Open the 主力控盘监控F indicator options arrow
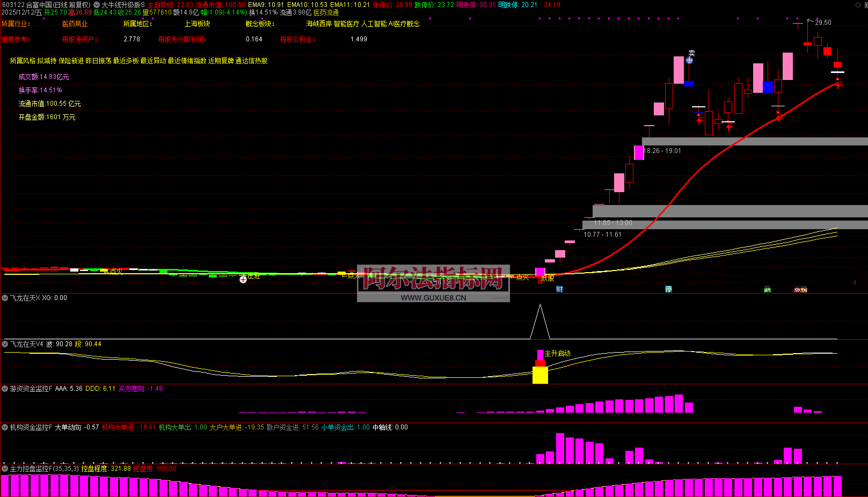Image resolution: width=868 pixels, height=497 pixels. coord(5,469)
